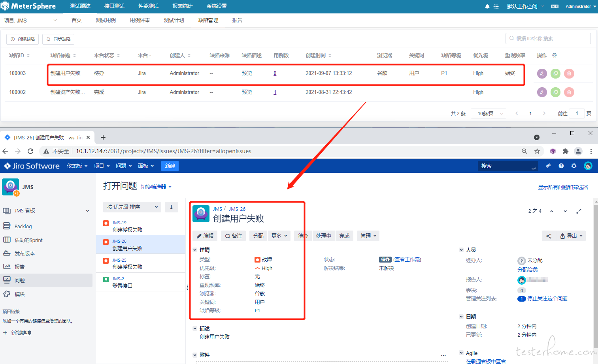Image resolution: width=598 pixels, height=364 pixels.
Task: Open browser zoom magnifier icon in address bar
Action: click(x=524, y=151)
